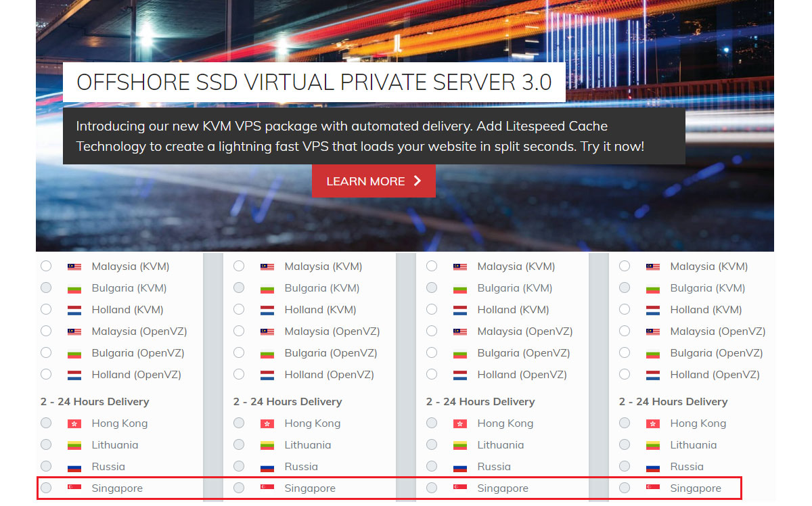The image size is (812, 506).
Task: Select Holland (OpenVZ) radio in third column
Action: (x=432, y=374)
